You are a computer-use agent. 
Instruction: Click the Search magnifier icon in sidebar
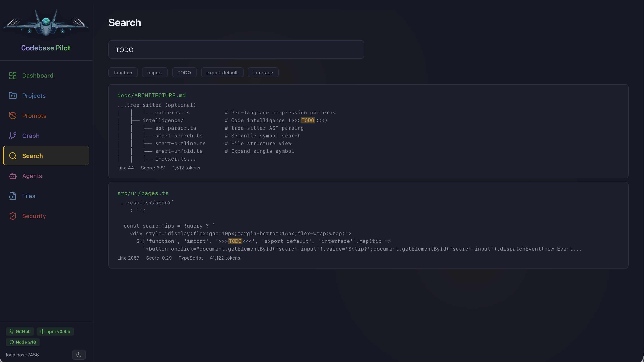(13, 156)
